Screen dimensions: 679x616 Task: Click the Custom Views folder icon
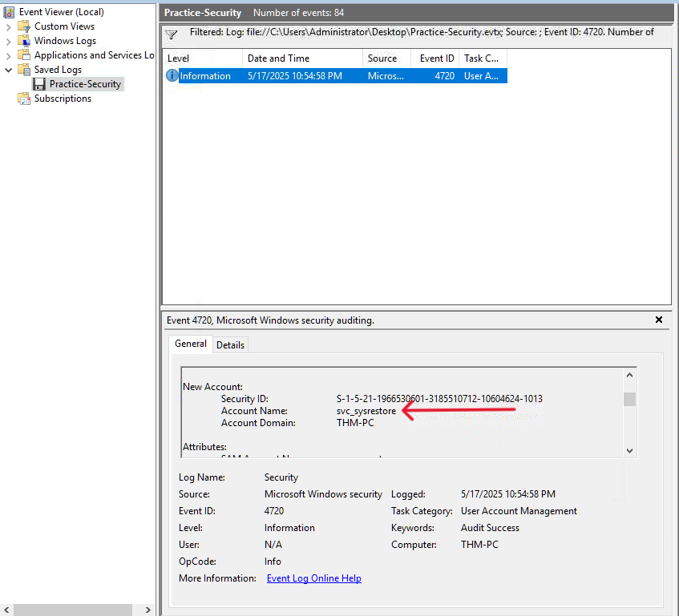click(24, 26)
